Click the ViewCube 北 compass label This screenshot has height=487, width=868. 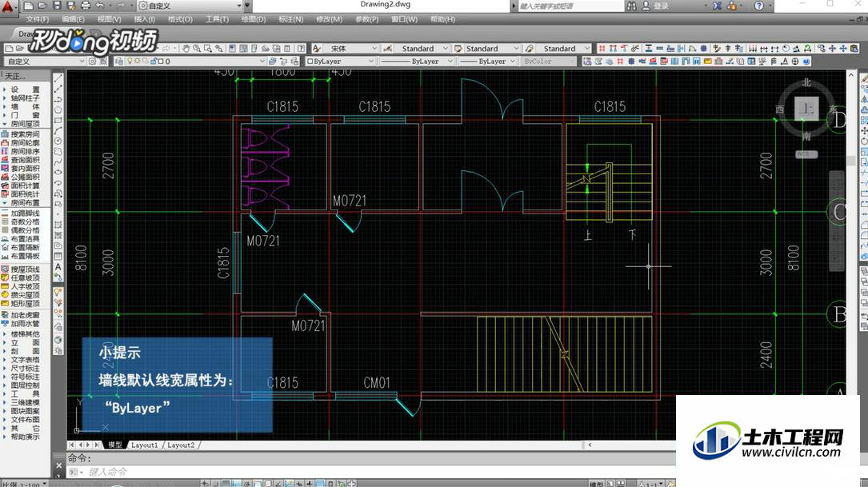tap(806, 83)
